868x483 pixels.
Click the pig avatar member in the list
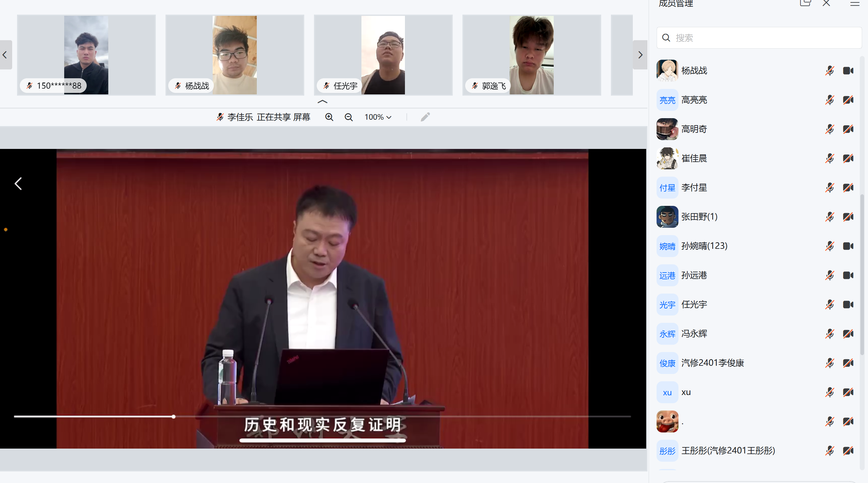(x=667, y=421)
